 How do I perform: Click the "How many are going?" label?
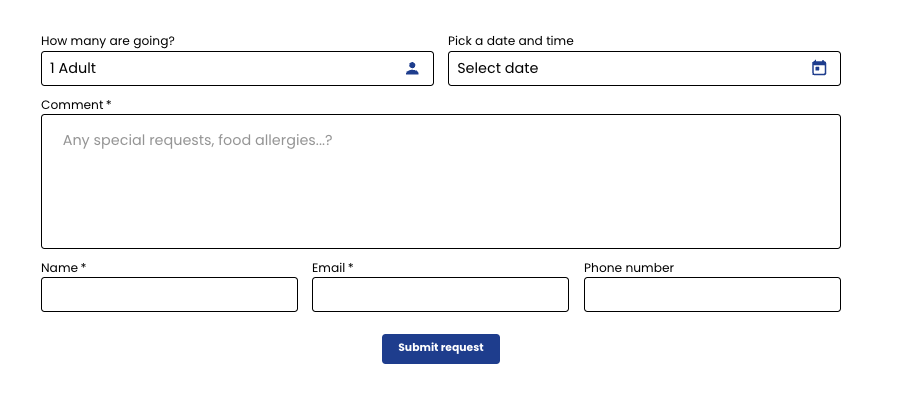108,41
